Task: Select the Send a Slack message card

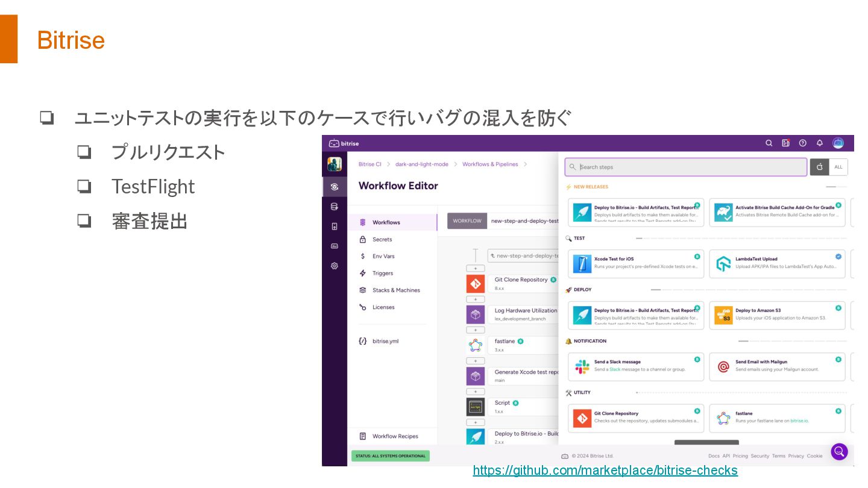Action: (636, 366)
